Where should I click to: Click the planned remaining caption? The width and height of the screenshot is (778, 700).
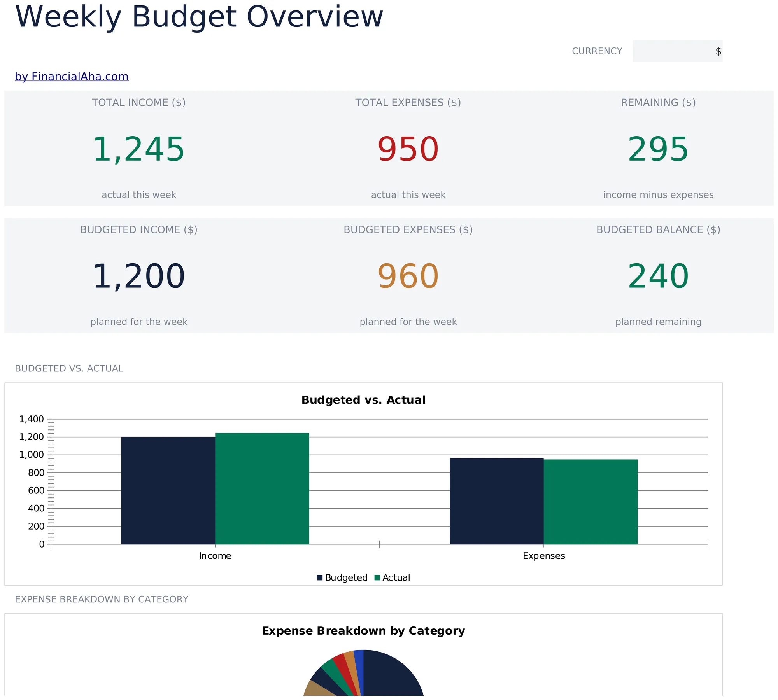pos(658,322)
